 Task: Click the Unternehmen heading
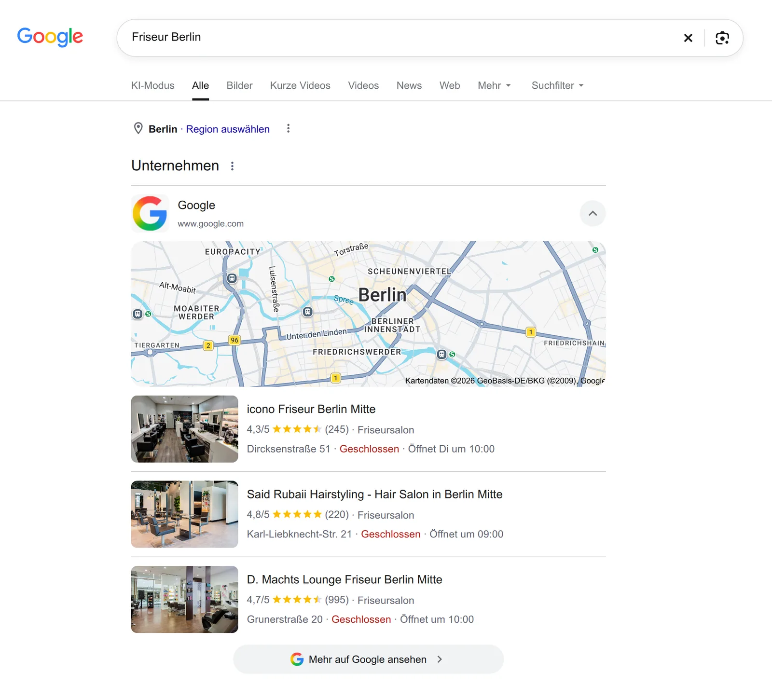pos(175,165)
